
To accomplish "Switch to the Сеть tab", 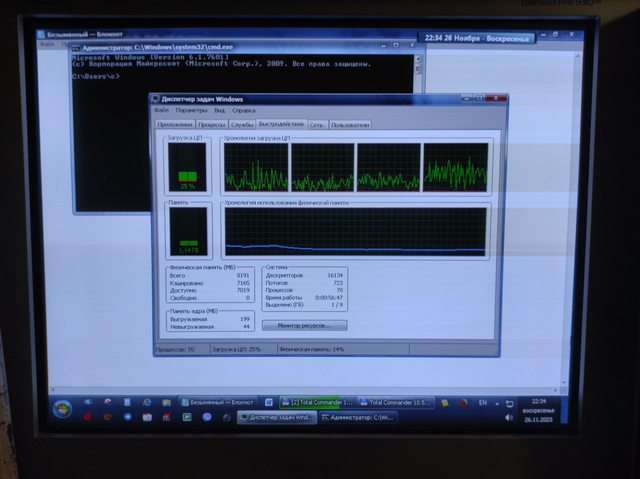I will 316,125.
